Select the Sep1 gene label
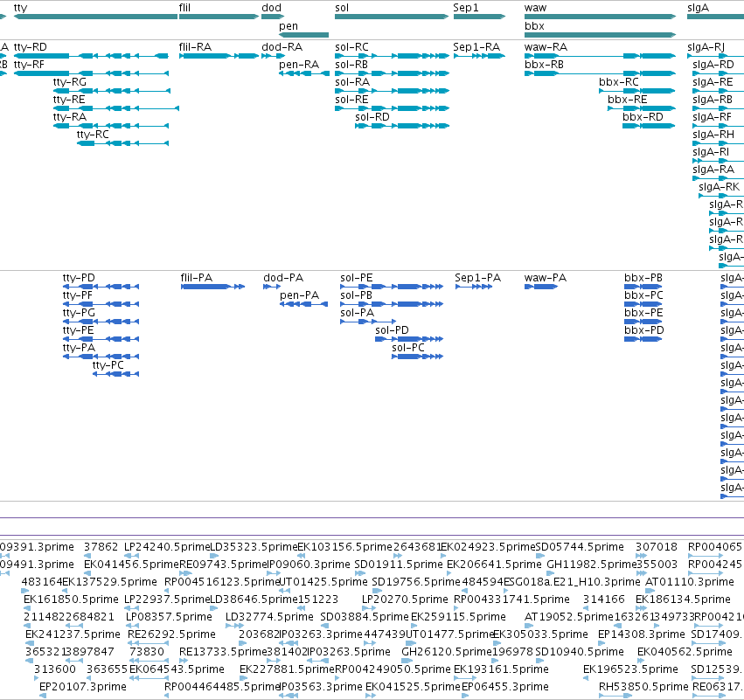This screenshot has width=744, height=700. click(466, 8)
